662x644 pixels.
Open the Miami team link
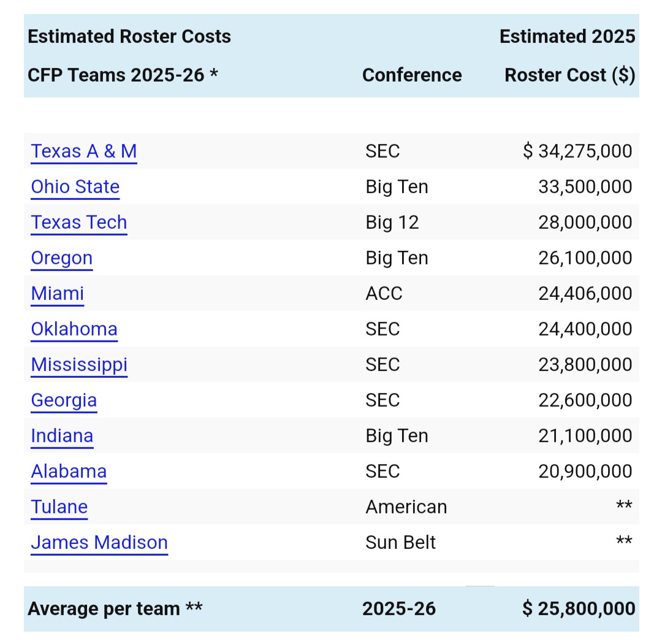pos(58,294)
